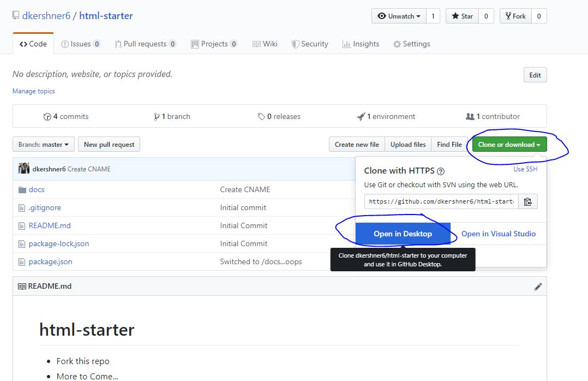Star the html-starter repository
Image resolution: width=588 pixels, height=381 pixels.
[461, 16]
